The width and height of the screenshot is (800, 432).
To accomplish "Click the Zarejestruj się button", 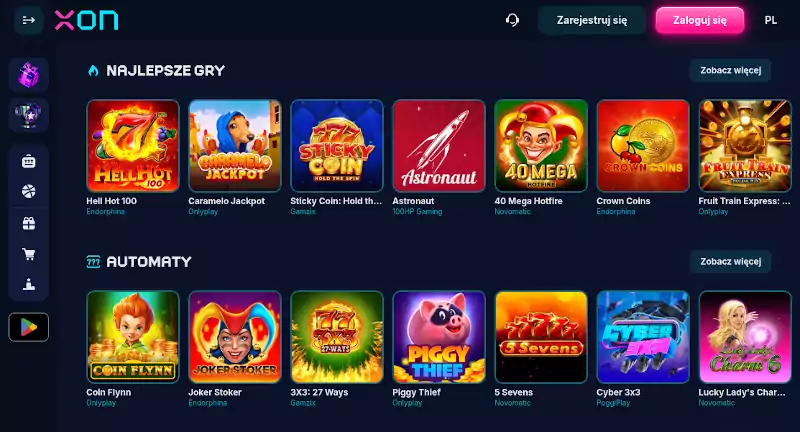I will (592, 20).
